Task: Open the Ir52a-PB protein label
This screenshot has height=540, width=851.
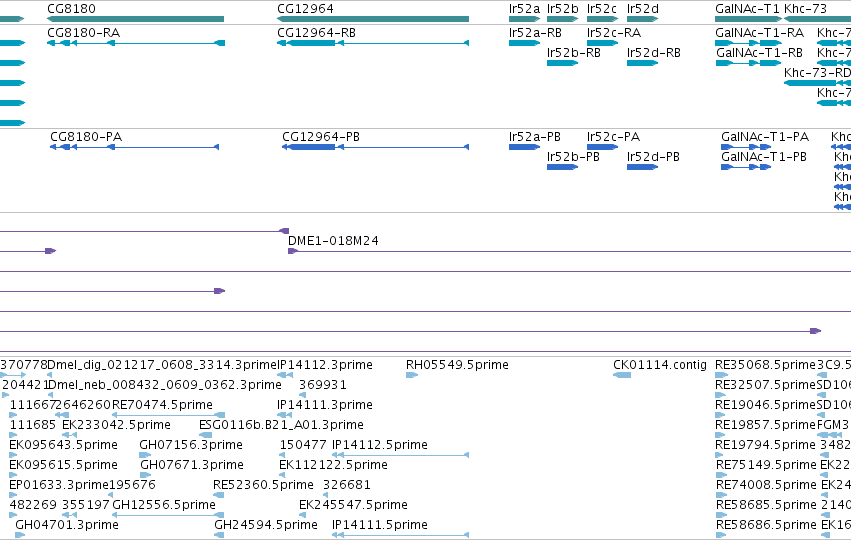Action: pyautogui.click(x=535, y=137)
